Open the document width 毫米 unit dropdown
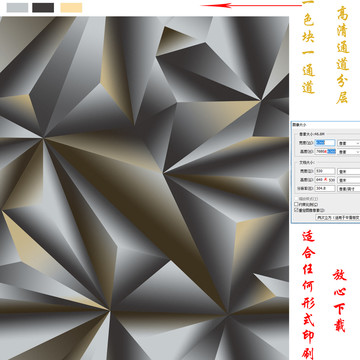Viewport: 360px width, 360px height. pos(349,171)
